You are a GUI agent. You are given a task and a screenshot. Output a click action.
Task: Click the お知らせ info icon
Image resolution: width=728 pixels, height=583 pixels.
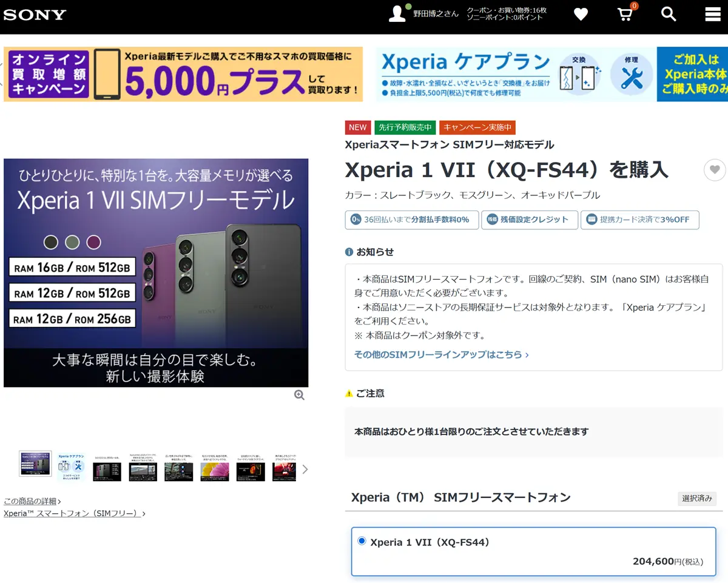click(349, 252)
